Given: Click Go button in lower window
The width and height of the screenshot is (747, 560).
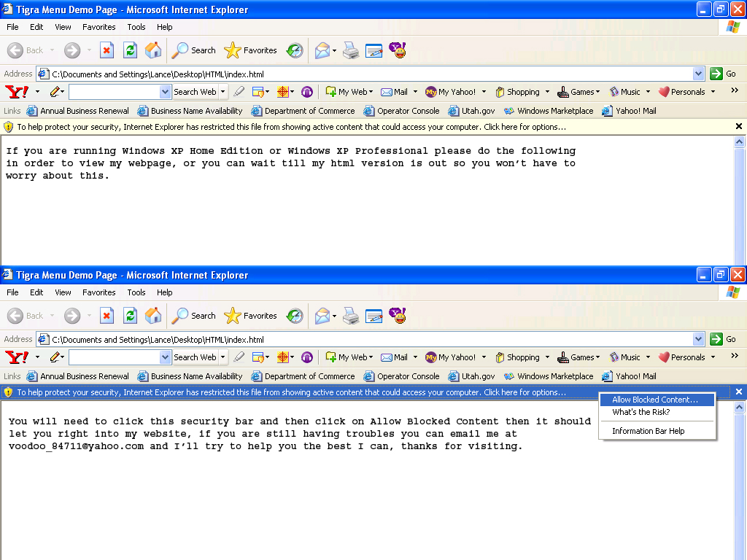Looking at the screenshot, I should [723, 339].
